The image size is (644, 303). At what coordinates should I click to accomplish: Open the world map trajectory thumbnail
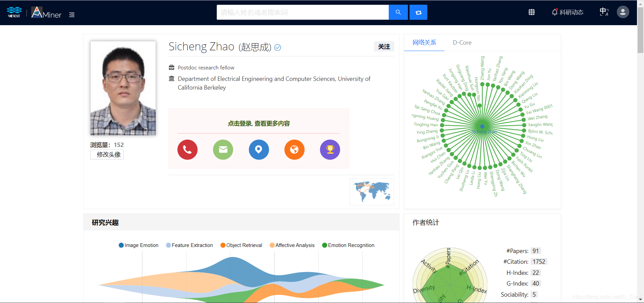(372, 192)
